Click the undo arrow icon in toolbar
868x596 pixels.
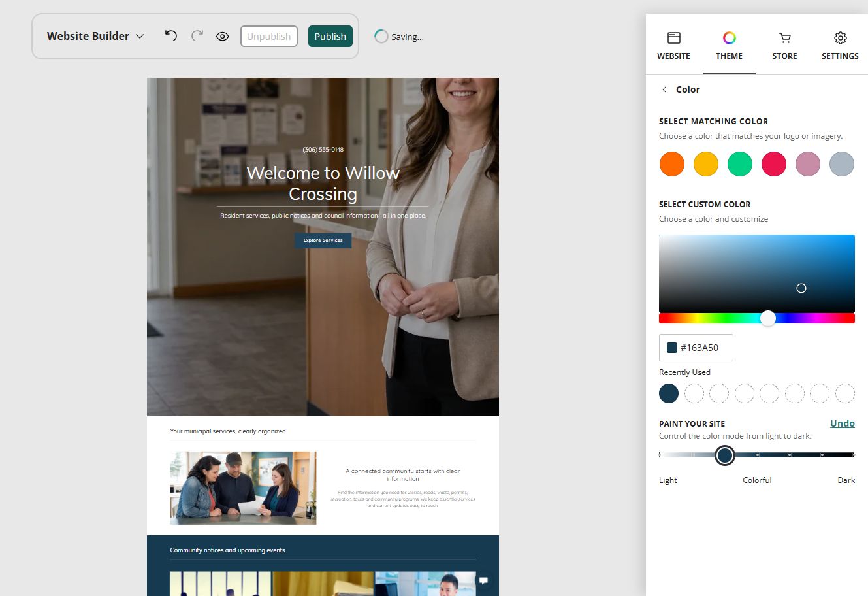tap(171, 36)
